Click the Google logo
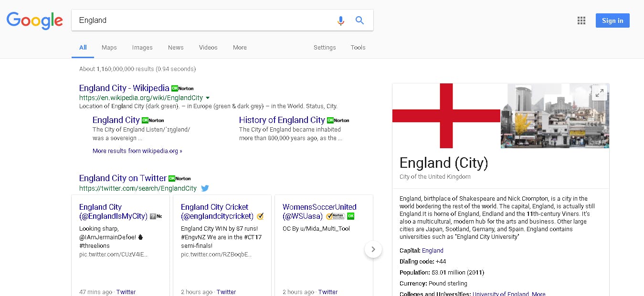This screenshot has width=644, height=296. click(x=34, y=20)
